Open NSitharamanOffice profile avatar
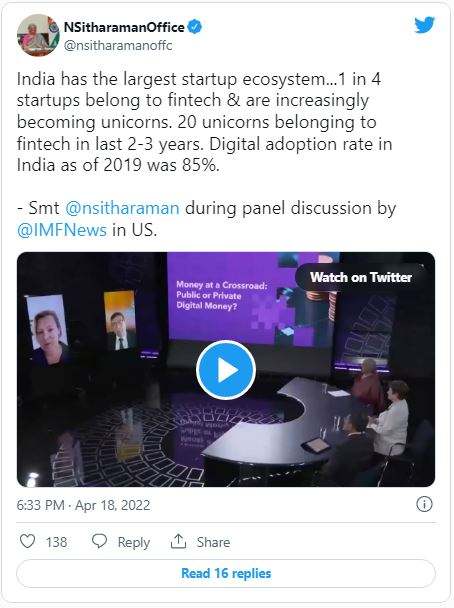Screen dimensions: 454x608 38,35
